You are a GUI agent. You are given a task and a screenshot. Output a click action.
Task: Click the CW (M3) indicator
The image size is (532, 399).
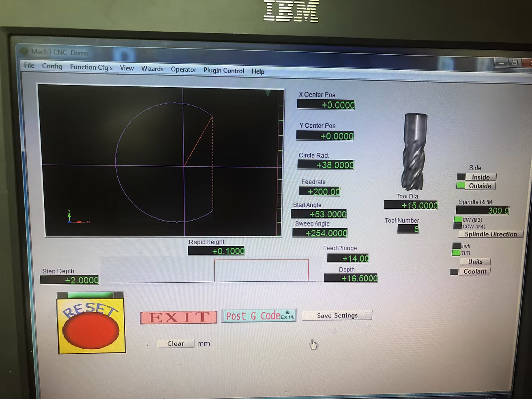tap(458, 219)
